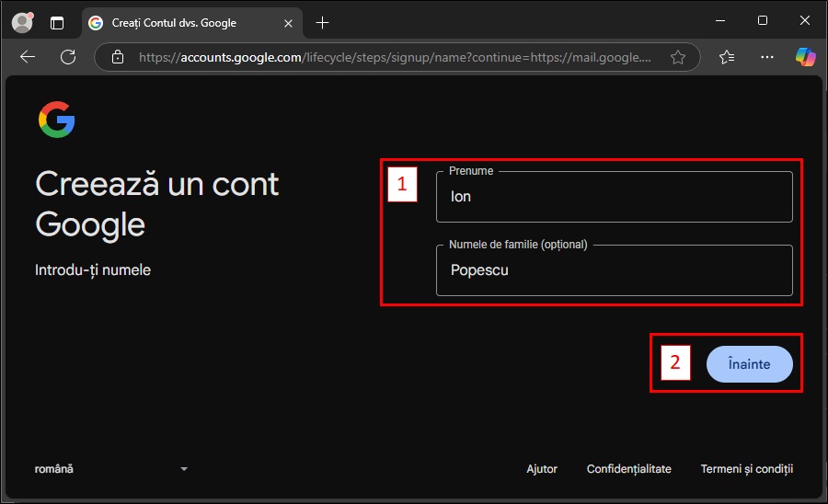Viewport: 828px width, 504px height.
Task: Launch Copilot from the toolbar icon
Action: click(805, 57)
